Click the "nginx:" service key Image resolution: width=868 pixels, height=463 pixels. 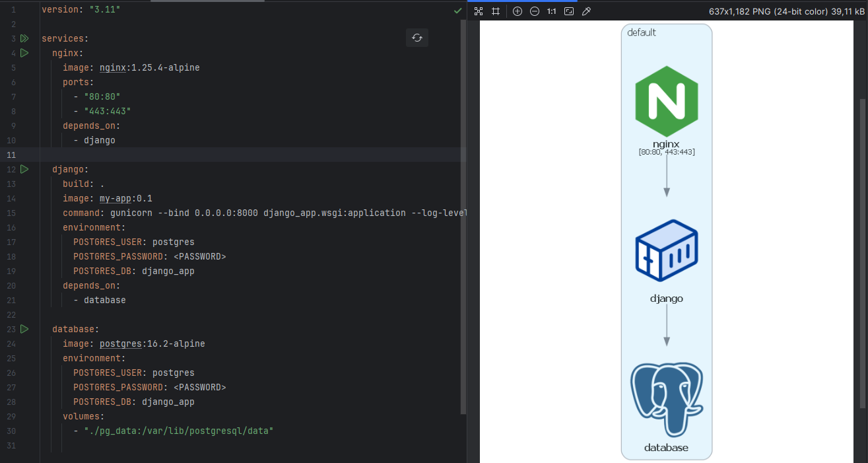click(68, 53)
